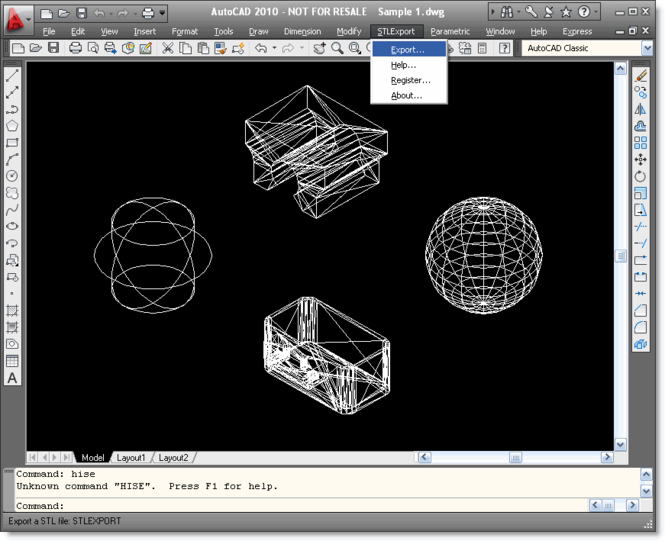
Task: Select the Mirror modify tool
Action: point(640,109)
